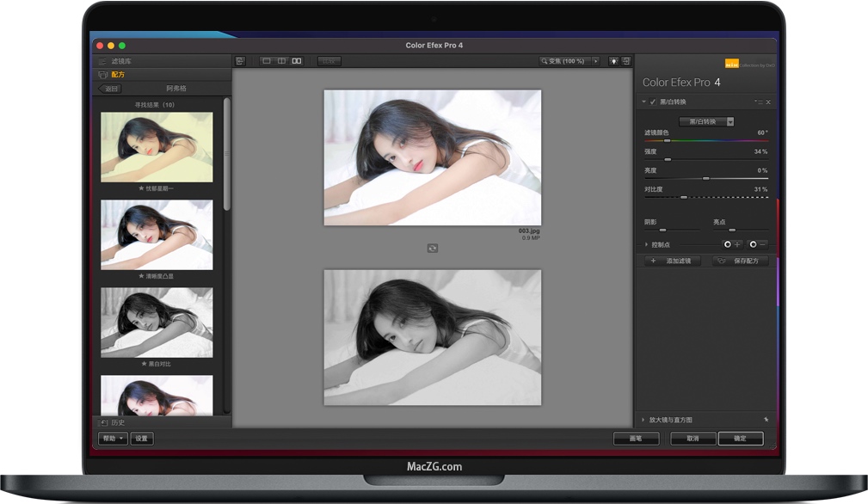The image size is (868, 504).
Task: Add a positive control point
Action: pyautogui.click(x=732, y=244)
